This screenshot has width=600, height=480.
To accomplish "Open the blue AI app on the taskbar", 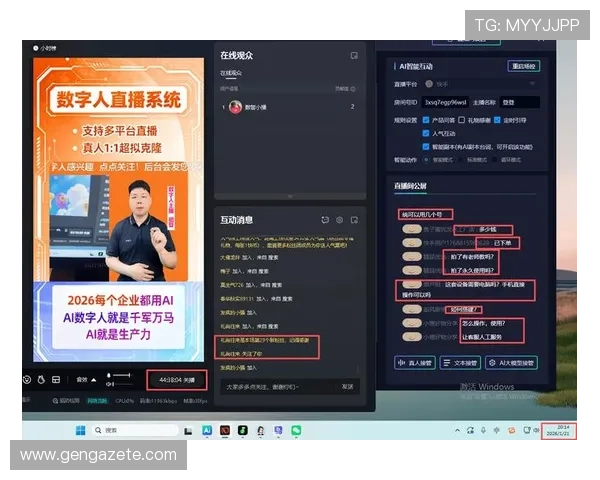I will 207,430.
